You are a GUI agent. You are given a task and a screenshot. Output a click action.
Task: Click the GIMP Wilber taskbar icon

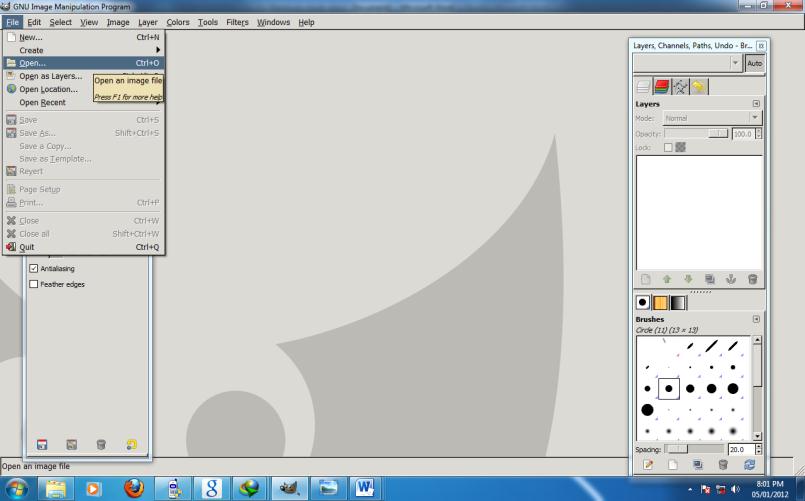coord(289,488)
